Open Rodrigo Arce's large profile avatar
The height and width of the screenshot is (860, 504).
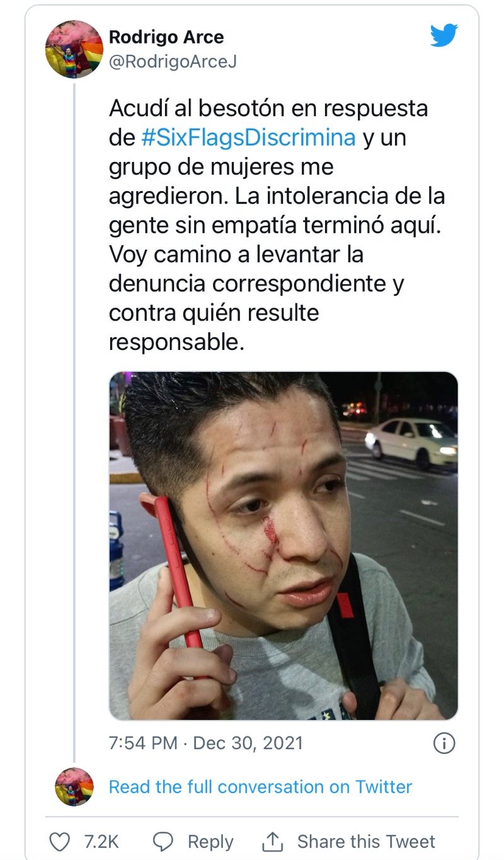74,49
